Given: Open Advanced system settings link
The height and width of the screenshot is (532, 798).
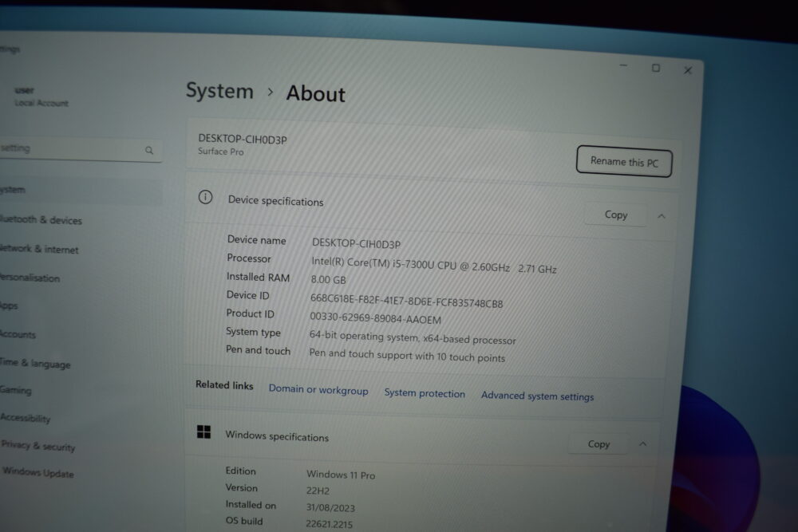Looking at the screenshot, I should (537, 396).
